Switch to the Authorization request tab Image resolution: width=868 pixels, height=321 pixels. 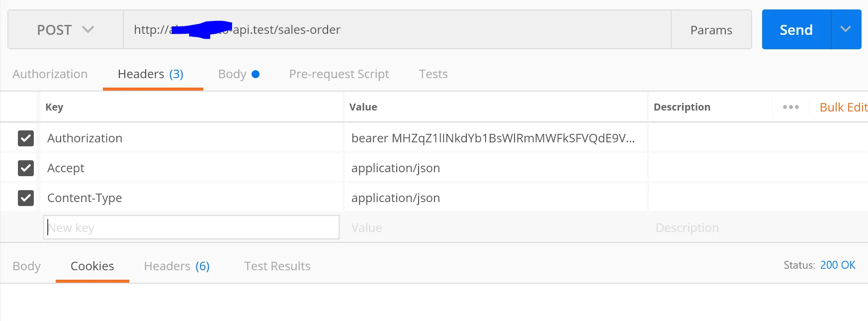(x=50, y=74)
